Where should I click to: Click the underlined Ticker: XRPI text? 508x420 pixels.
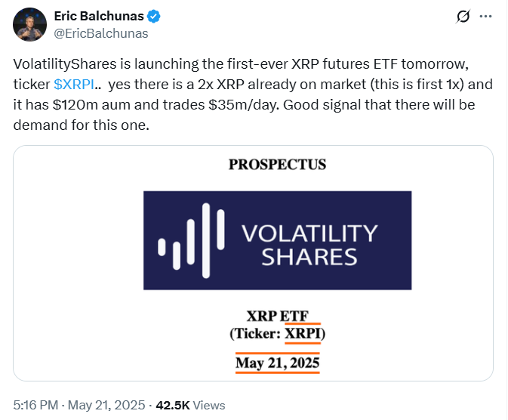coord(277,333)
